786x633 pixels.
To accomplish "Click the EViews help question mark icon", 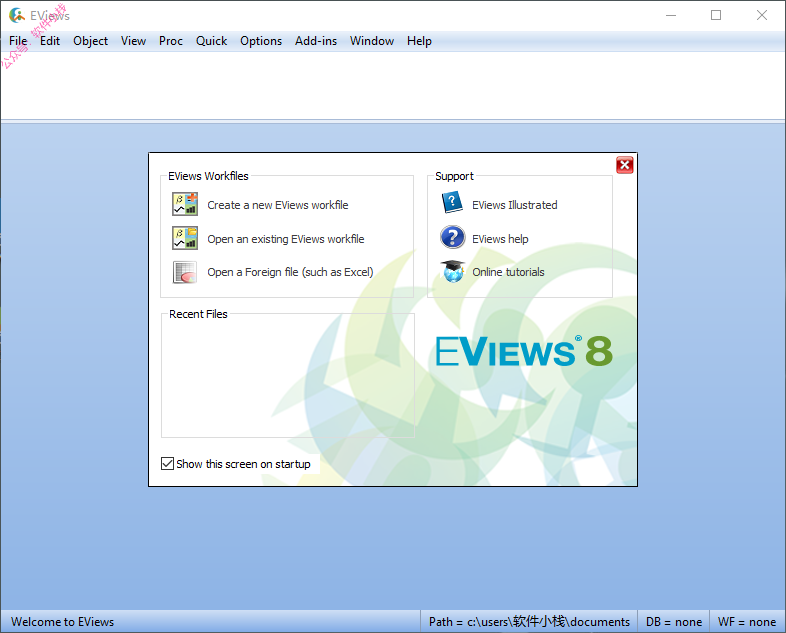I will [x=452, y=237].
